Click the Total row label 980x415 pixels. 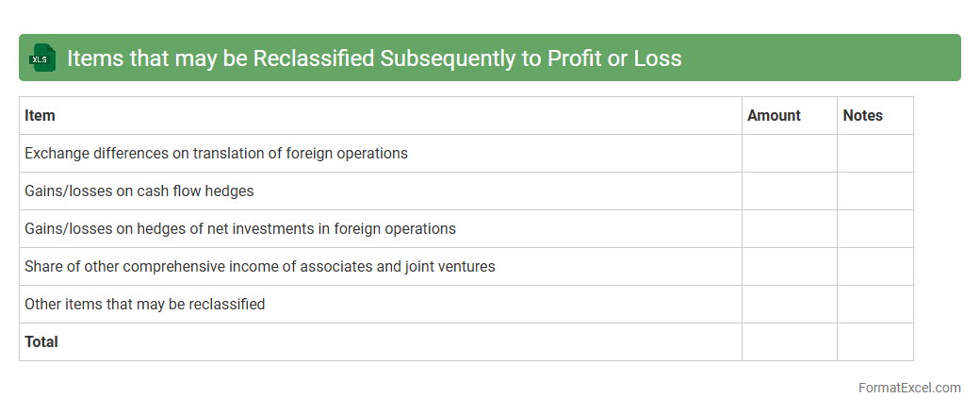(x=41, y=341)
